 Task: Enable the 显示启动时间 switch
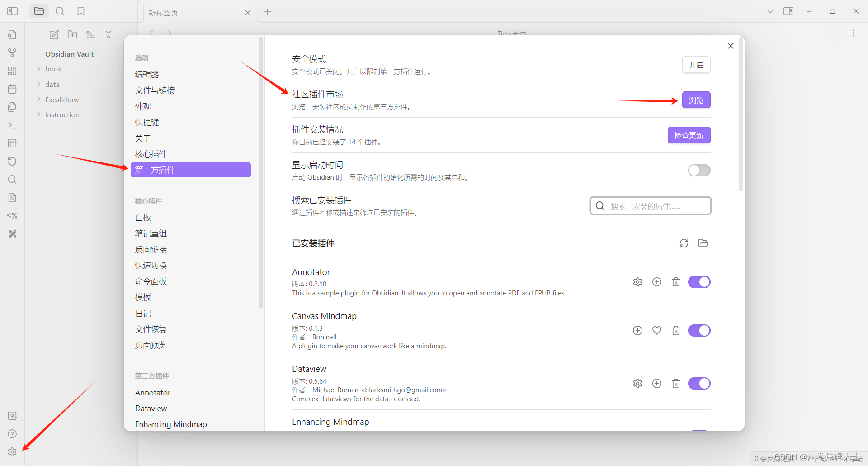click(699, 170)
